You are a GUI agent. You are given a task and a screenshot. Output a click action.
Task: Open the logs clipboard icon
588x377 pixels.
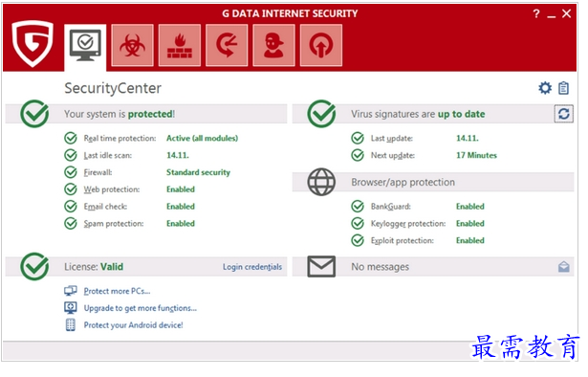click(x=564, y=88)
